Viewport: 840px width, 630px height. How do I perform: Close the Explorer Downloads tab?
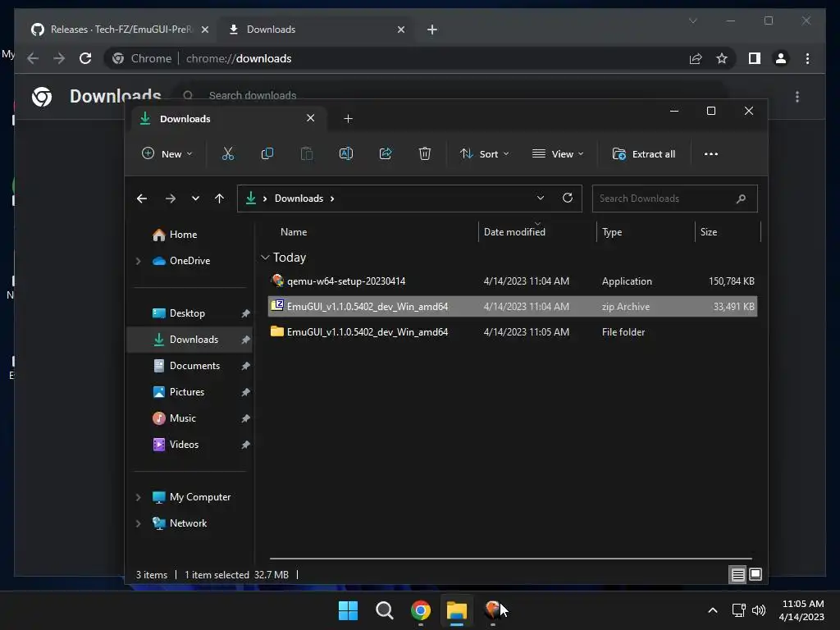310,118
